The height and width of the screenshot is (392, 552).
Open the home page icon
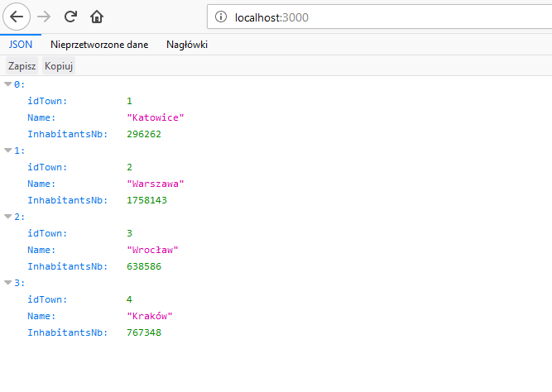(x=97, y=17)
